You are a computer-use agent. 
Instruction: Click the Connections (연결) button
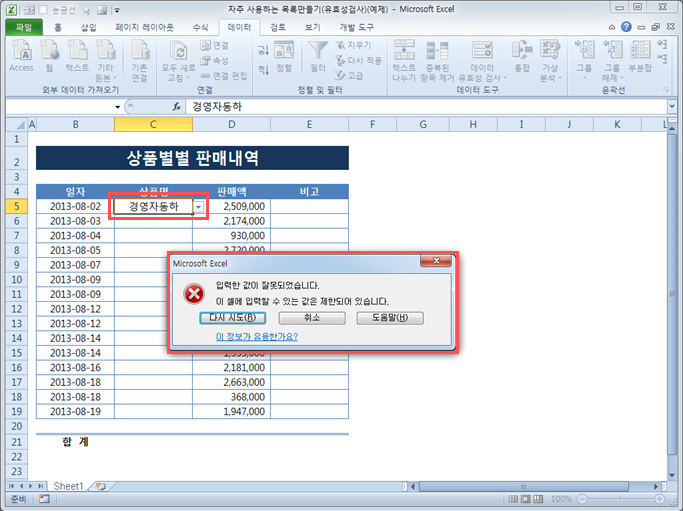click(x=214, y=45)
